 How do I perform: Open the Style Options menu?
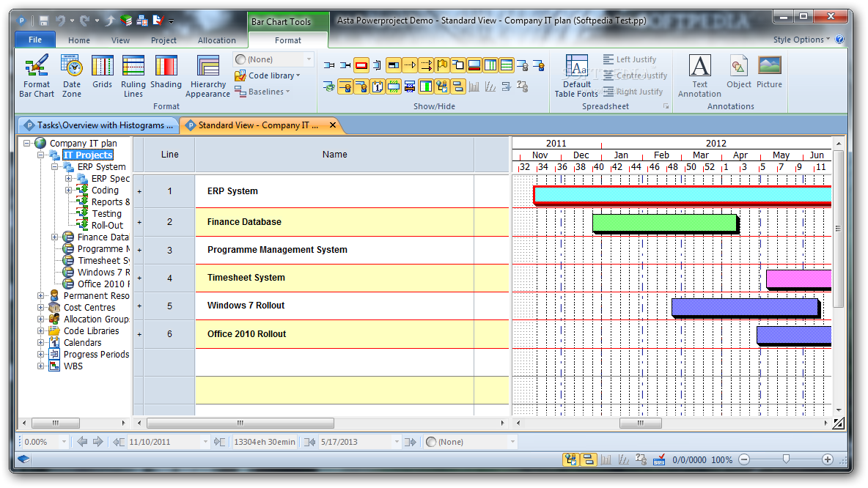point(801,40)
